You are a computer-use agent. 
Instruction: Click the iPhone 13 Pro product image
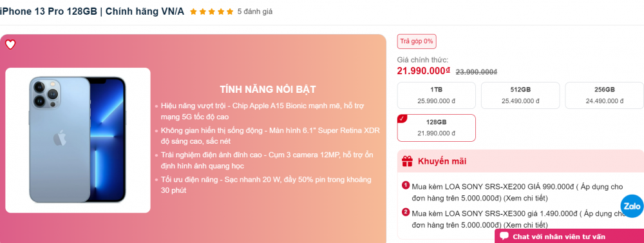click(78, 140)
